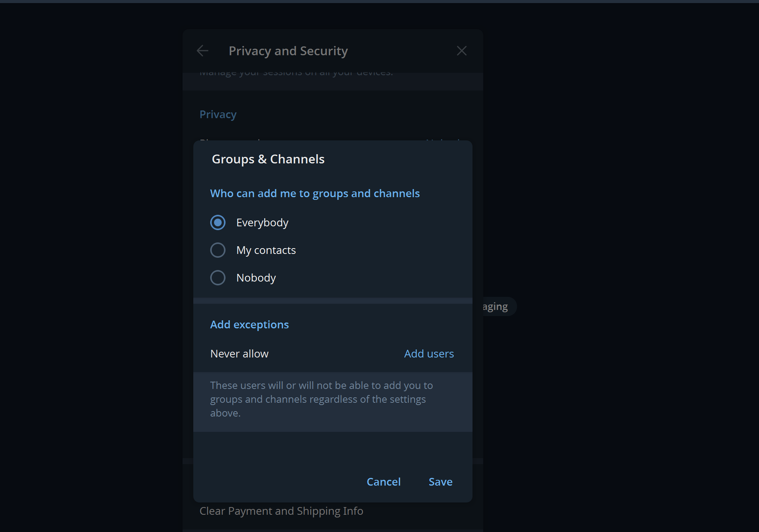Click the partially hidden 'aging' pill
The width and height of the screenshot is (759, 532).
pos(497,306)
